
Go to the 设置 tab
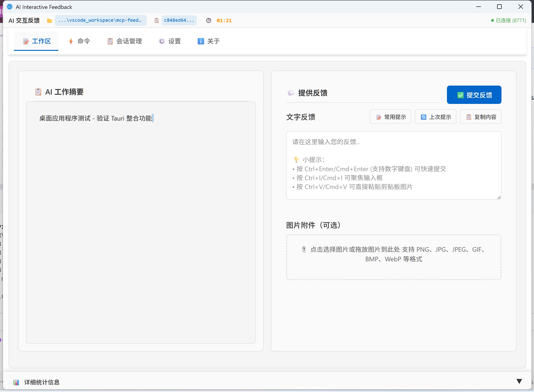(170, 41)
